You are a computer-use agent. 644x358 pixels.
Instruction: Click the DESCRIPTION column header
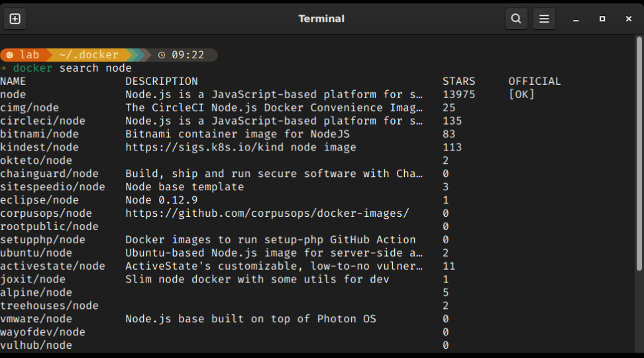pyautogui.click(x=162, y=82)
